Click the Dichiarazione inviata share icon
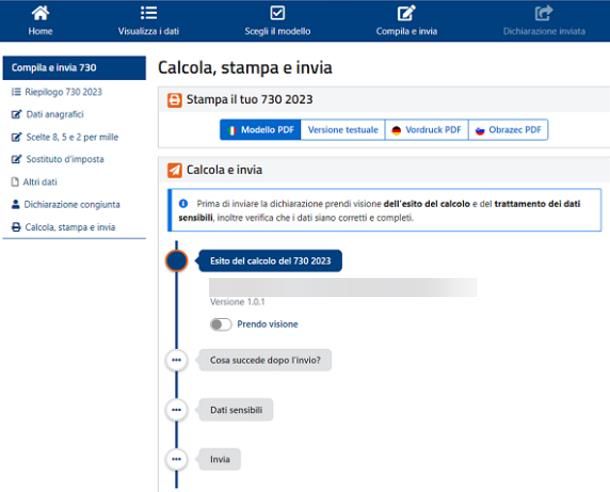Viewport: 610px width, 492px height. pos(543,13)
